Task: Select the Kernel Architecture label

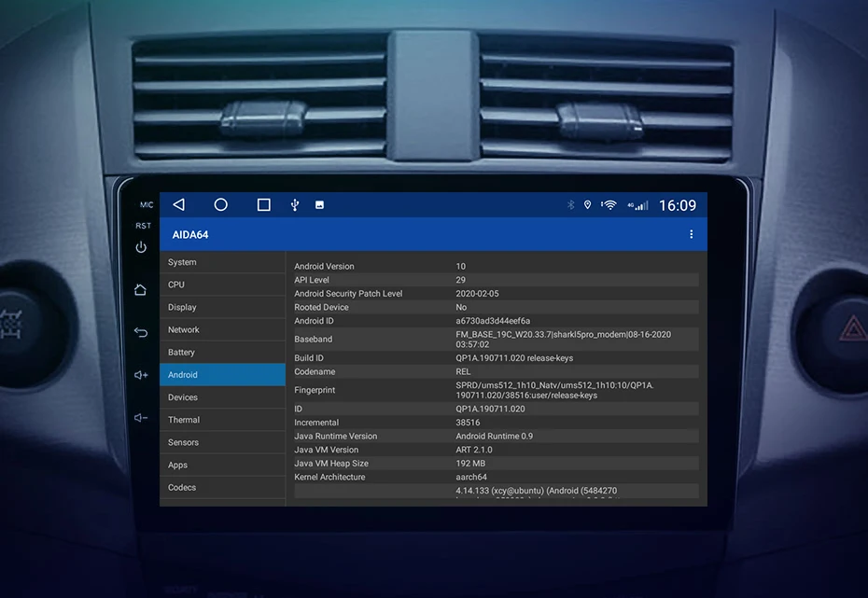Action: 329,477
